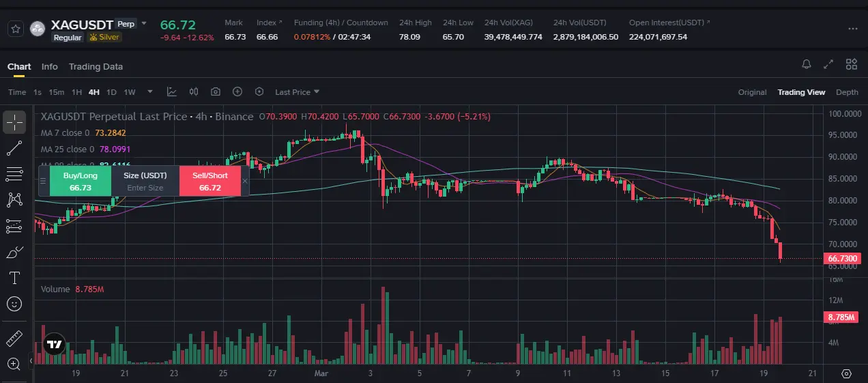Click the Regular label tag
The image size is (868, 383).
tap(68, 38)
